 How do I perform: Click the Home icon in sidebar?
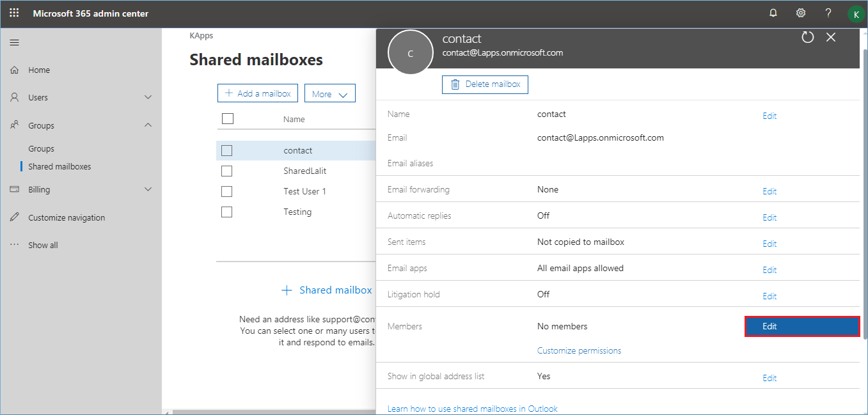(x=15, y=70)
